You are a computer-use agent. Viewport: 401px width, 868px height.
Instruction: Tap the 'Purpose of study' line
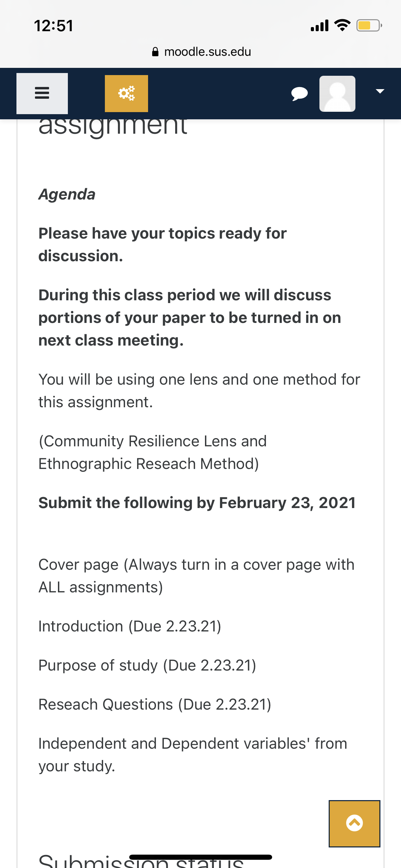pyautogui.click(x=147, y=665)
